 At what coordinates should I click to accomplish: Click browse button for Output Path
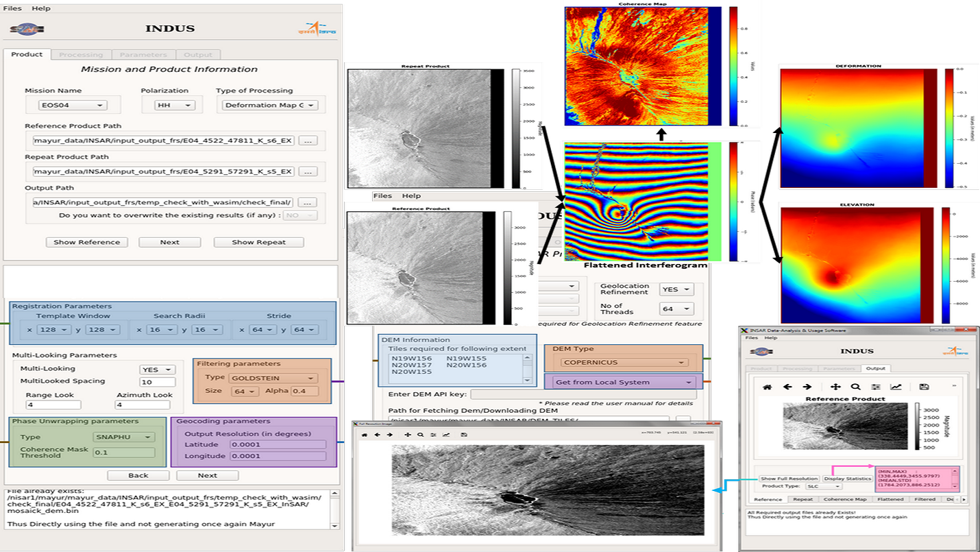pos(308,202)
